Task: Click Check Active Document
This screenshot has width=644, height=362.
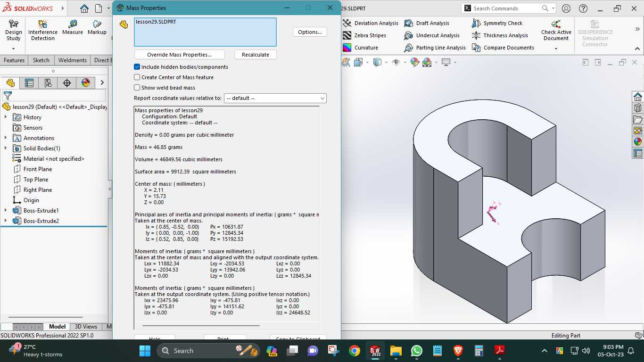Action: pos(556,30)
